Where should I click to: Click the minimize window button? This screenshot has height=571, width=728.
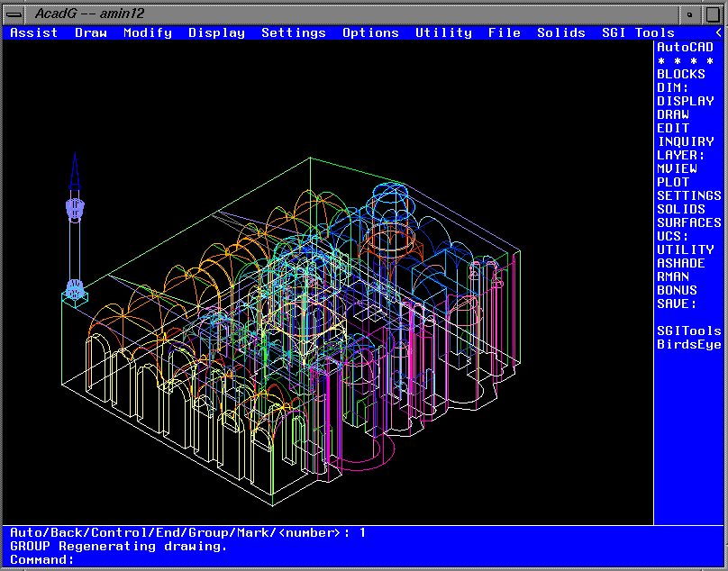(690, 14)
